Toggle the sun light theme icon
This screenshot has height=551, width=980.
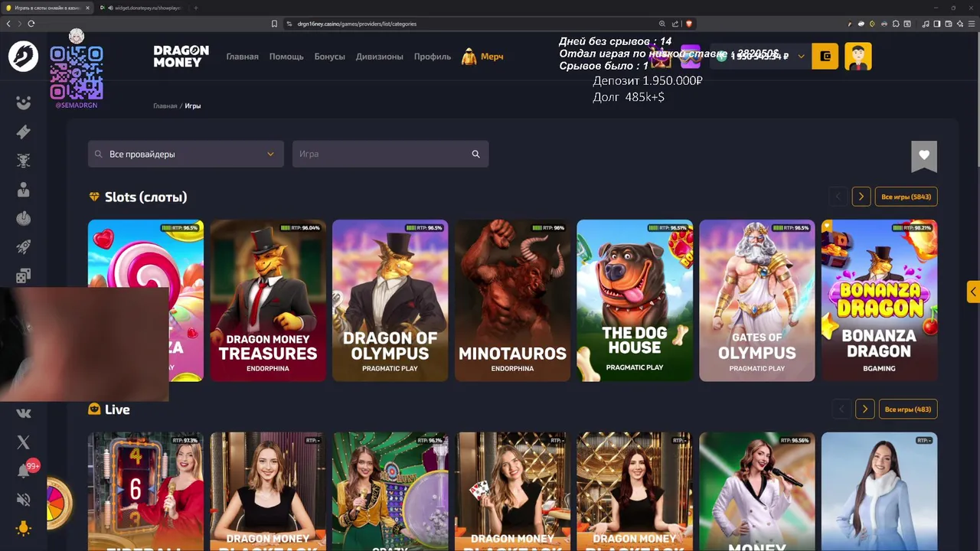click(x=24, y=529)
